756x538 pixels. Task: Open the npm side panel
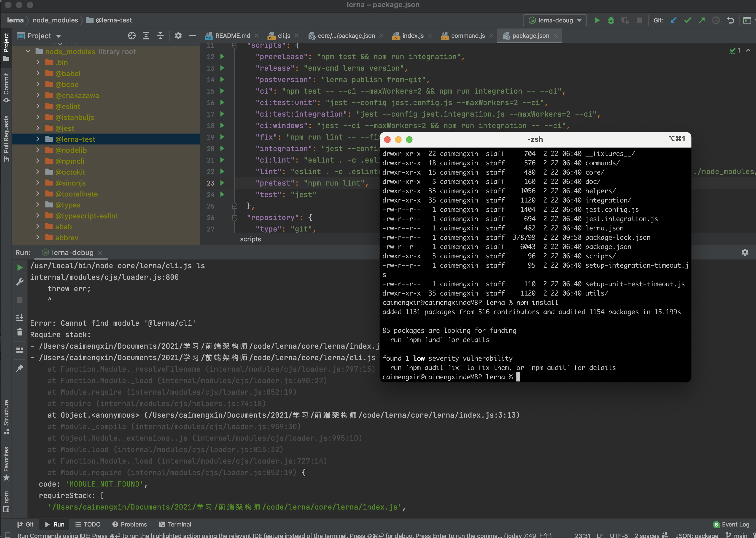click(6, 502)
